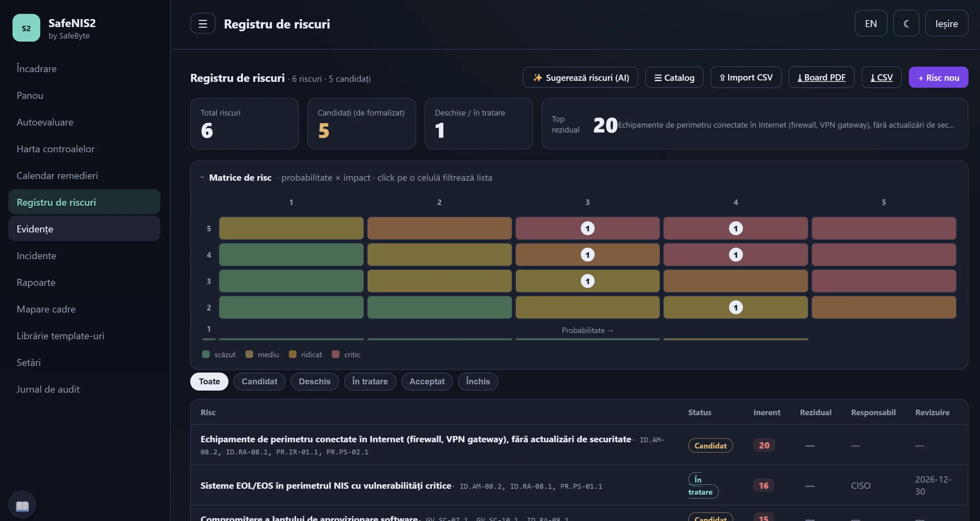Click the Status column header
The height and width of the screenshot is (521, 980).
pos(700,412)
